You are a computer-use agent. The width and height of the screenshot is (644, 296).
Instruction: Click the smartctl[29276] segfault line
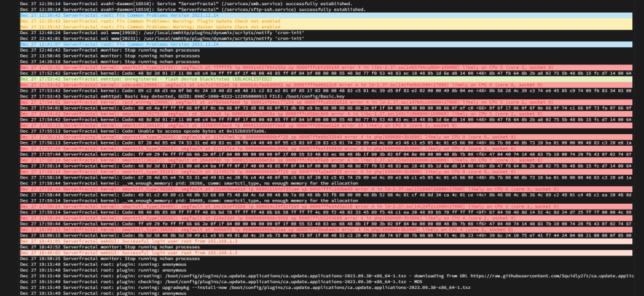326,113
